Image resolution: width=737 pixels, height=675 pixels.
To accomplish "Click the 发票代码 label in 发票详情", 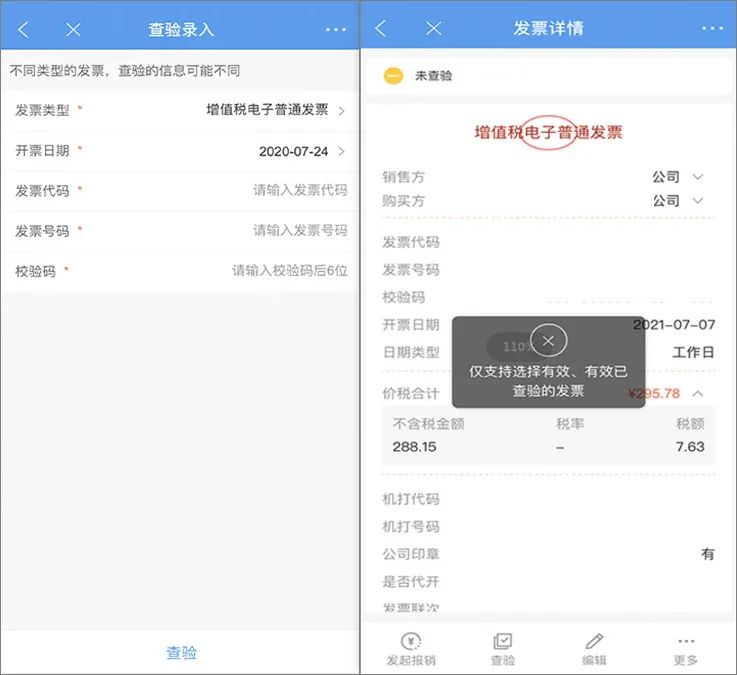I will tap(411, 242).
